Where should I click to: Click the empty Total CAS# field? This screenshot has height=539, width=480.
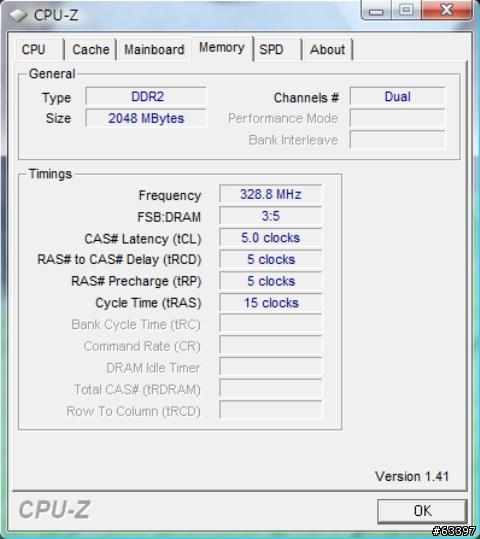coord(271,389)
